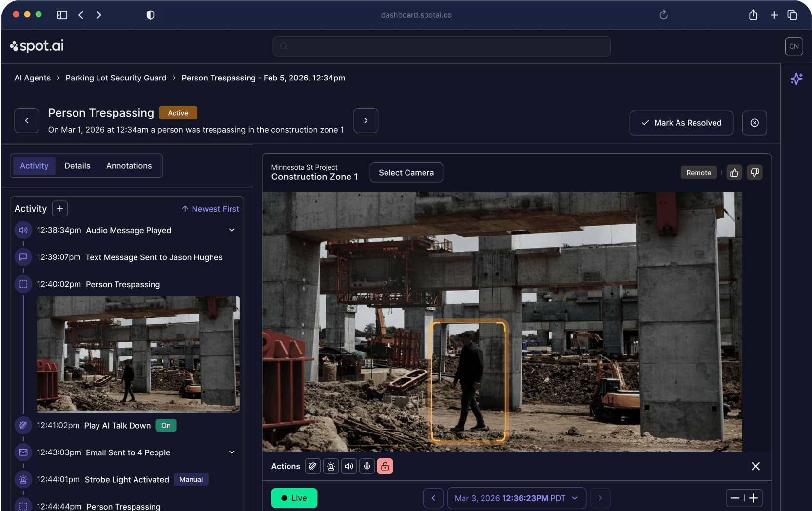The width and height of the screenshot is (812, 511).
Task: Open the browser share icon
Action: pyautogui.click(x=753, y=15)
